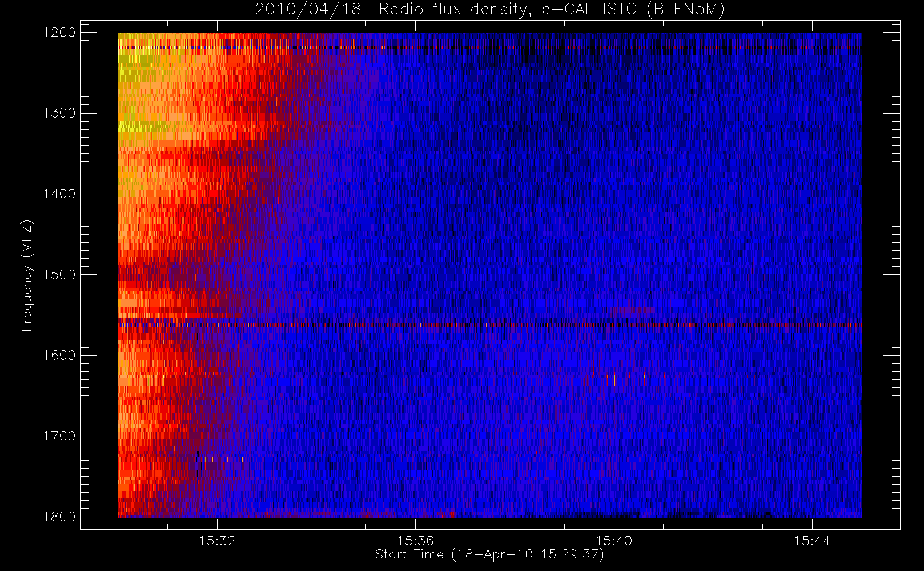This screenshot has width=924, height=571.
Task: Click the 1300 frequency tick label
Action: click(59, 113)
